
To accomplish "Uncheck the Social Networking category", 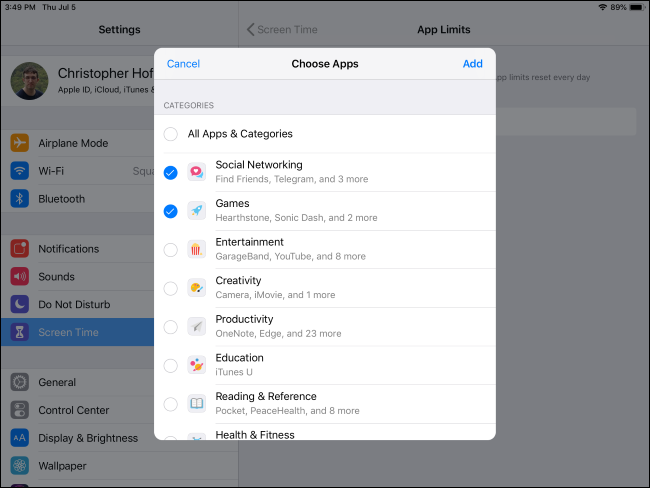I will (x=170, y=172).
